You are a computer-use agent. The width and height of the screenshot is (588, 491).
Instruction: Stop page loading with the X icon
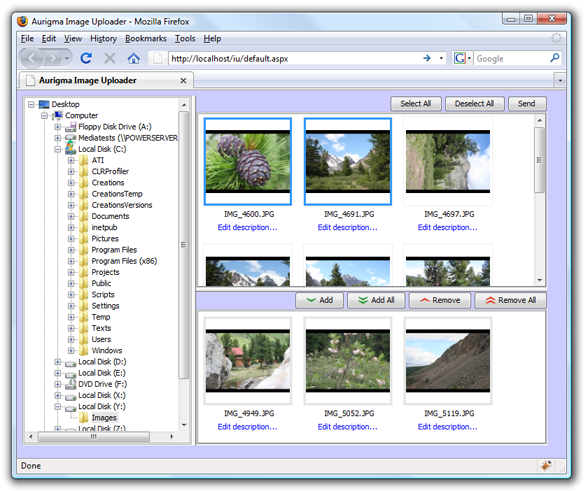pos(110,58)
